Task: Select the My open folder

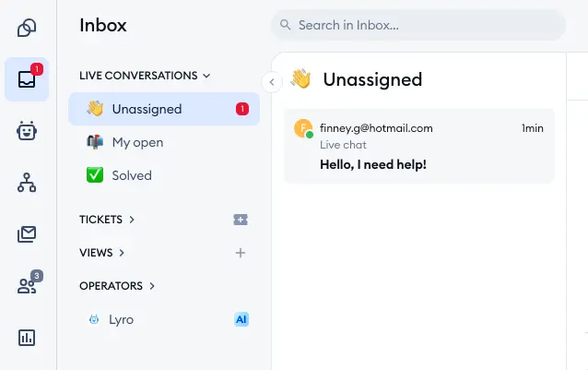Action: 164,142
